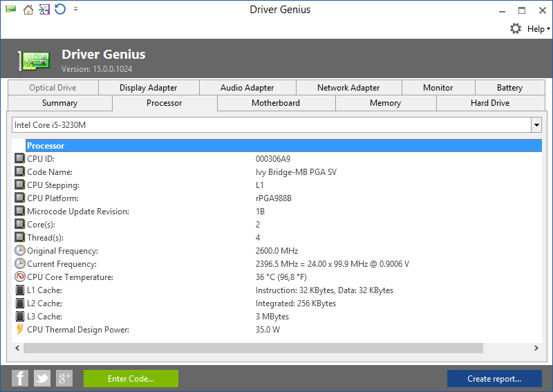Click the memory chip icon beside L3 Cache
Viewport: 553px width, 392px height.
20,316
